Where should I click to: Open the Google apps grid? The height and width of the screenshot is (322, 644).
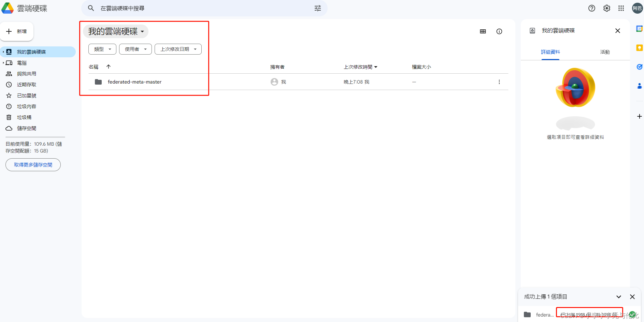[621, 8]
